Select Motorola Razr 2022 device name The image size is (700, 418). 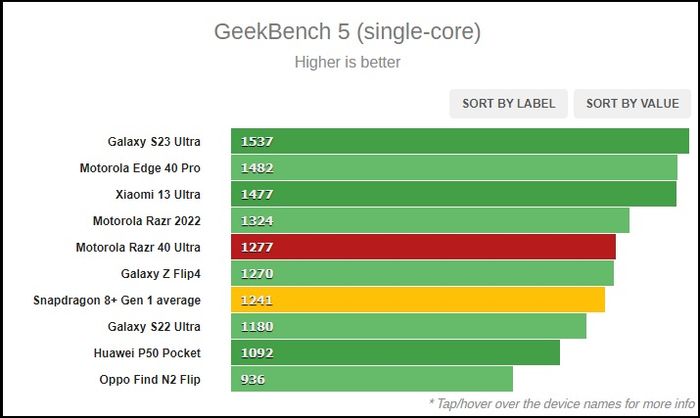147,221
